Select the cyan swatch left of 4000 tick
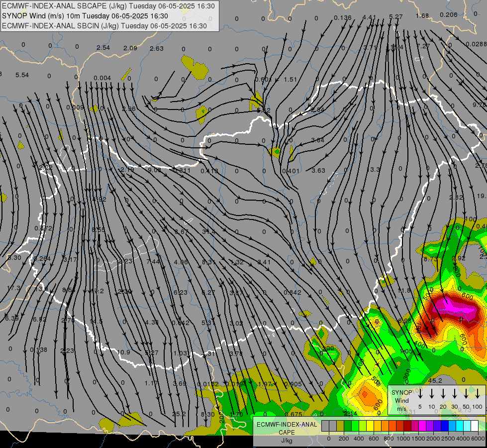Image resolution: width=487 pixels, height=448 pixels. coord(460,426)
